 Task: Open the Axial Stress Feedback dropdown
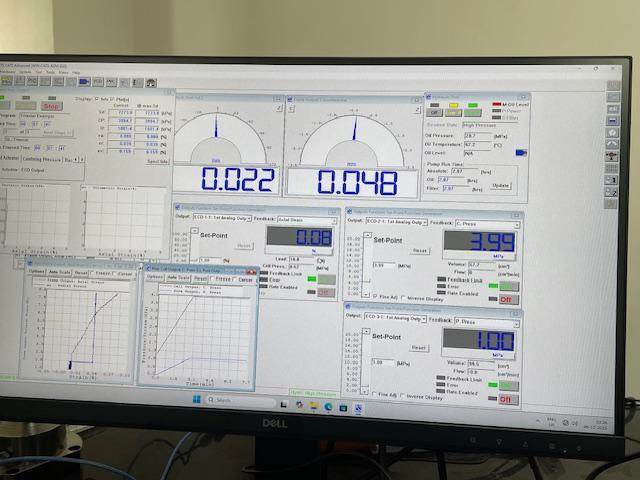tap(307, 220)
